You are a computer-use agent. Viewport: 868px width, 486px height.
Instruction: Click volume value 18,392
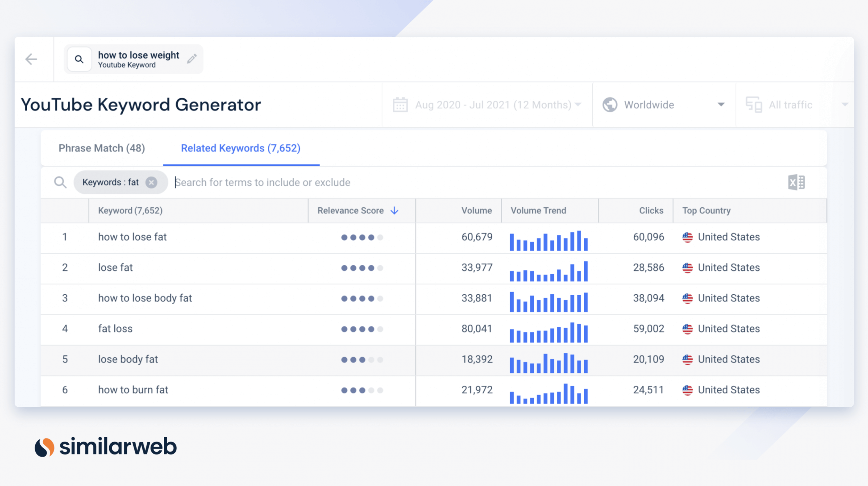477,359
